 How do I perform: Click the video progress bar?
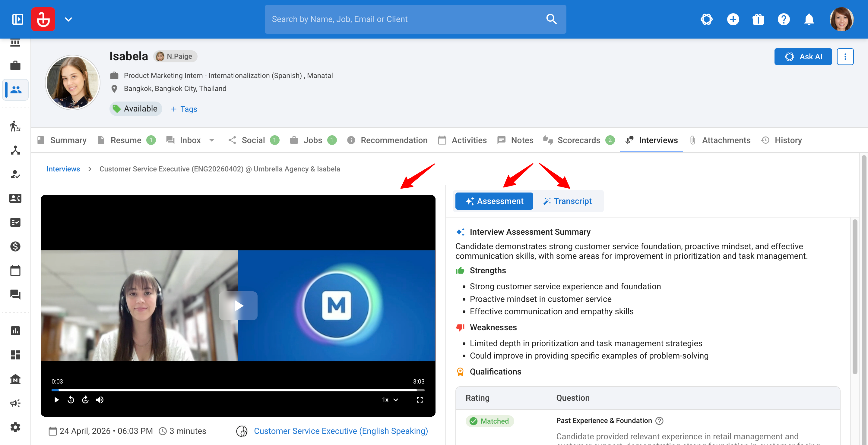pyautogui.click(x=238, y=390)
